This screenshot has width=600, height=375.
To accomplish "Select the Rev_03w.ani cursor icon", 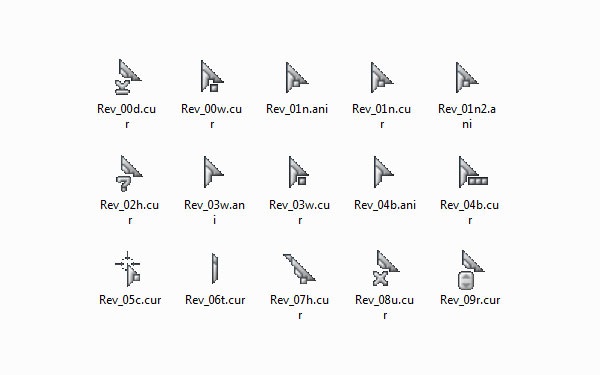I will (x=214, y=172).
